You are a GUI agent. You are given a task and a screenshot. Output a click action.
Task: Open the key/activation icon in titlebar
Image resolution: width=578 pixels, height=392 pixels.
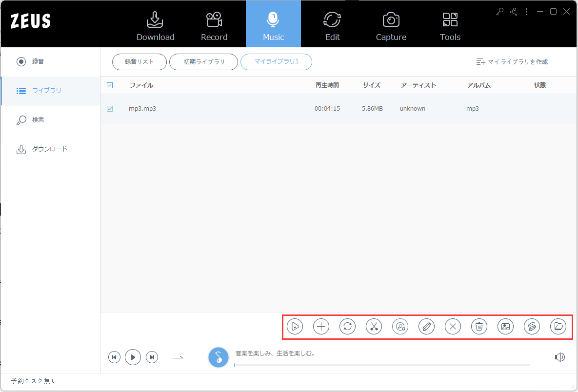click(x=499, y=11)
